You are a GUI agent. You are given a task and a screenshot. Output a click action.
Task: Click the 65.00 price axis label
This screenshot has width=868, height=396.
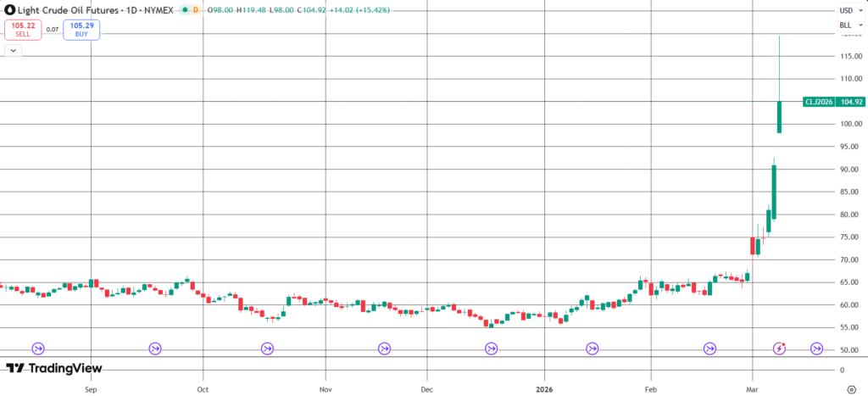(851, 282)
